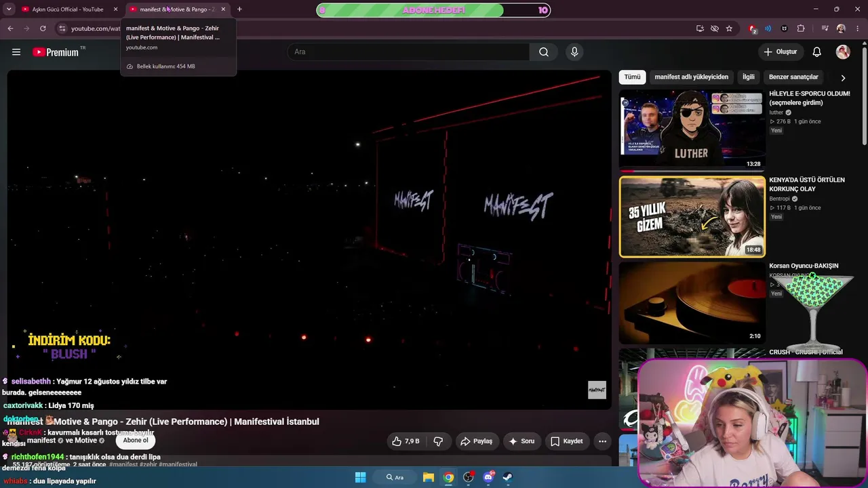Open more actions three-dot under video
Image resolution: width=868 pixels, height=488 pixels.
tap(602, 441)
